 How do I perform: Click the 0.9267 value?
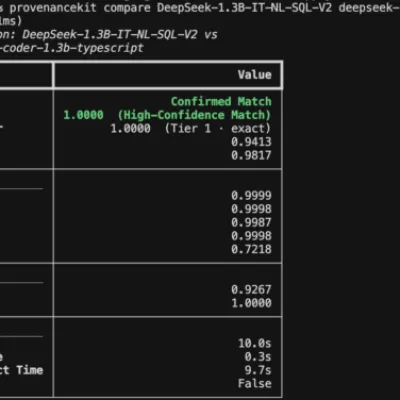pos(251,289)
